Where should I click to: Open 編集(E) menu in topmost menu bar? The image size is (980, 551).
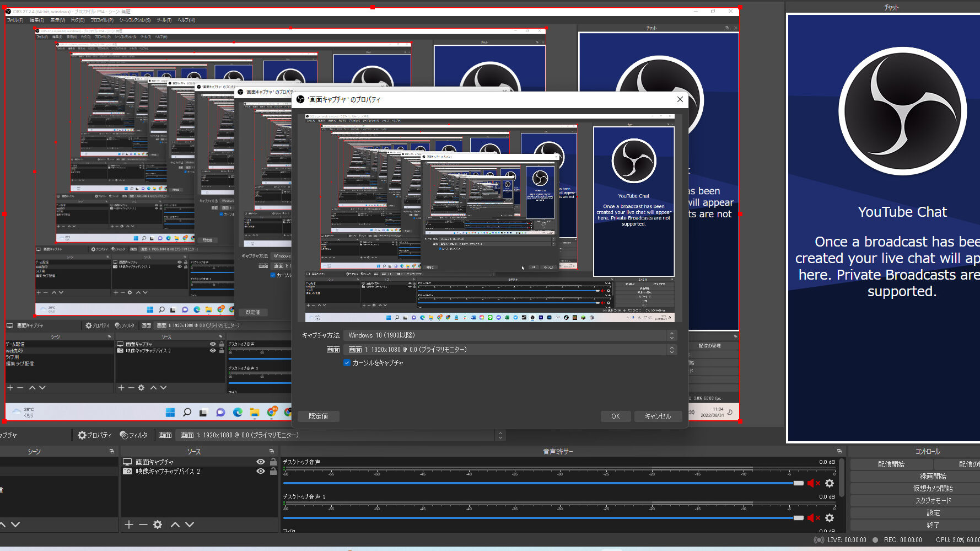pos(37,20)
